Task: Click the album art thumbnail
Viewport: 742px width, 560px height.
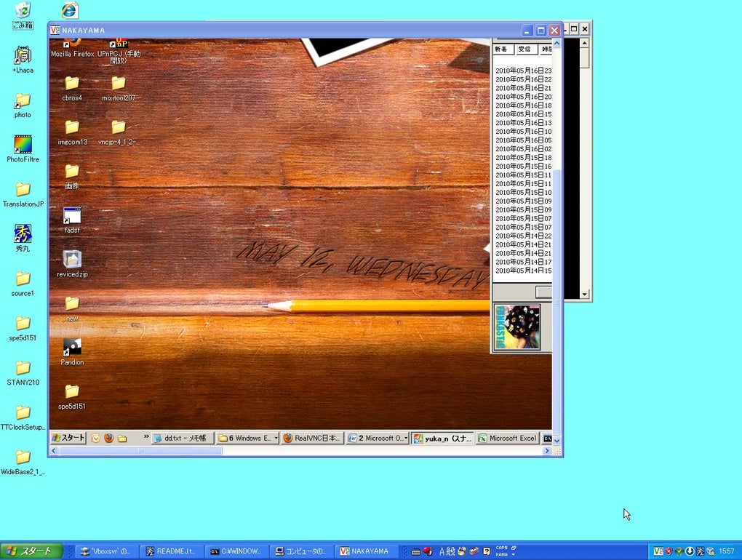Action: coord(517,327)
